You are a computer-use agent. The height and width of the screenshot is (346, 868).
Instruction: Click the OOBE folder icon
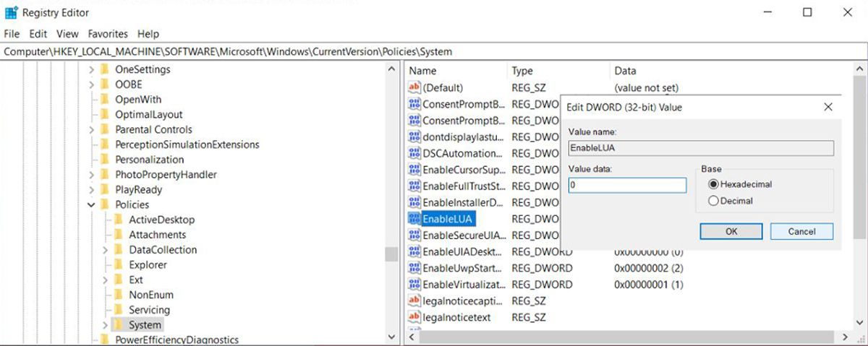pyautogui.click(x=104, y=85)
